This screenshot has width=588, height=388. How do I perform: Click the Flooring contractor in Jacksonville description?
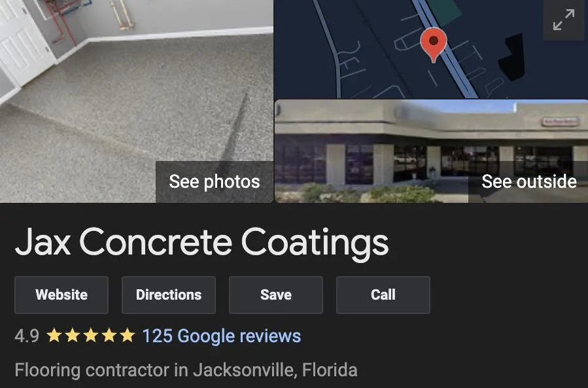186,370
